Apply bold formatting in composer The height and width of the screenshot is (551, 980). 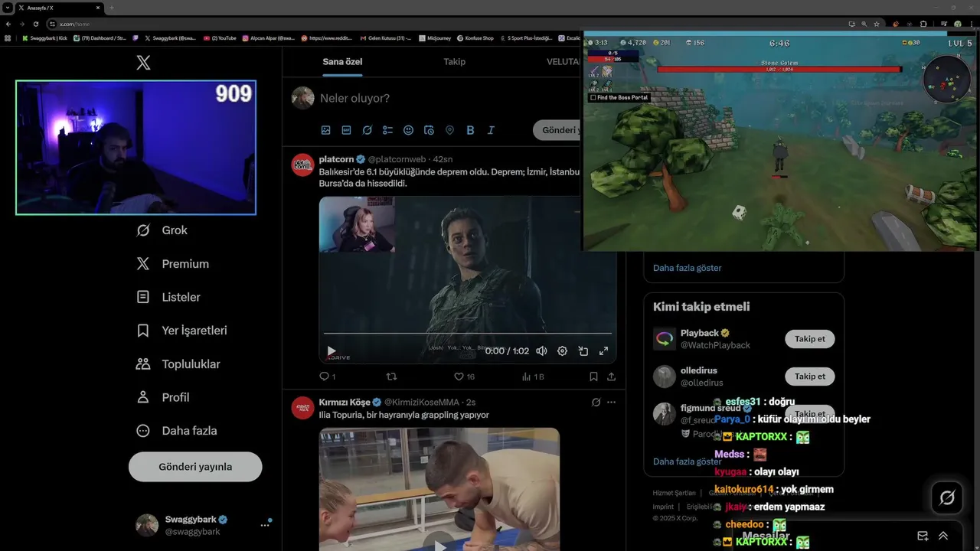(470, 130)
